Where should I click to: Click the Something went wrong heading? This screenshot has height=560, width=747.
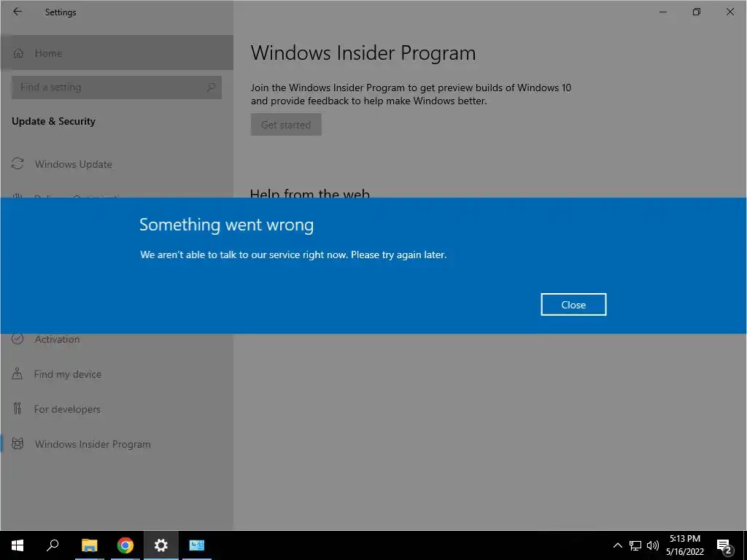(226, 225)
